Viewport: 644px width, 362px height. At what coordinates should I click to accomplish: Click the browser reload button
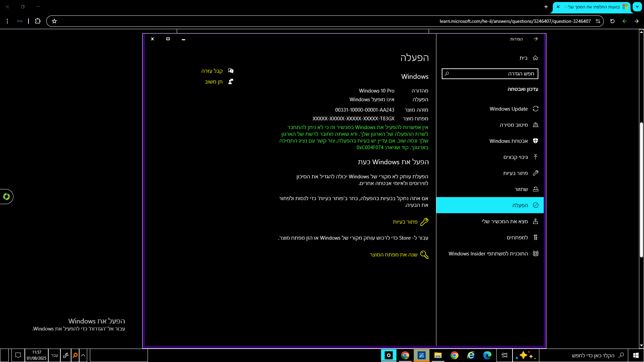612,21
